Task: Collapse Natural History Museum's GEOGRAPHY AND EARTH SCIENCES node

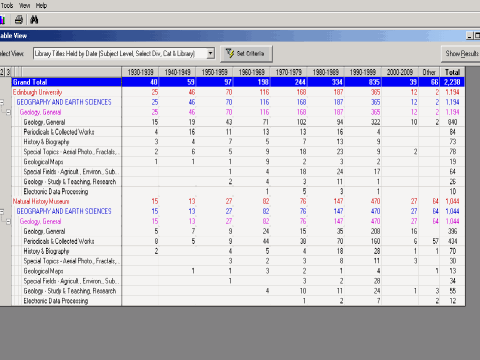Action: tap(2, 211)
